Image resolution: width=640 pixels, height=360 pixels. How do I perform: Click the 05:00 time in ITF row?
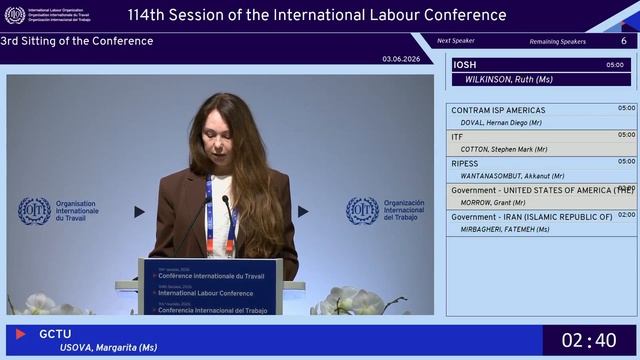click(627, 135)
